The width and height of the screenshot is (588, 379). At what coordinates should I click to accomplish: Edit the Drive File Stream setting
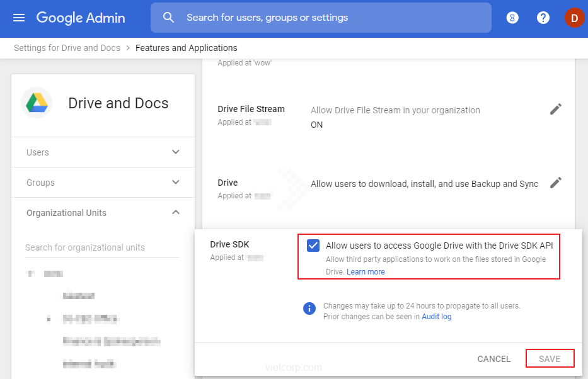point(555,109)
